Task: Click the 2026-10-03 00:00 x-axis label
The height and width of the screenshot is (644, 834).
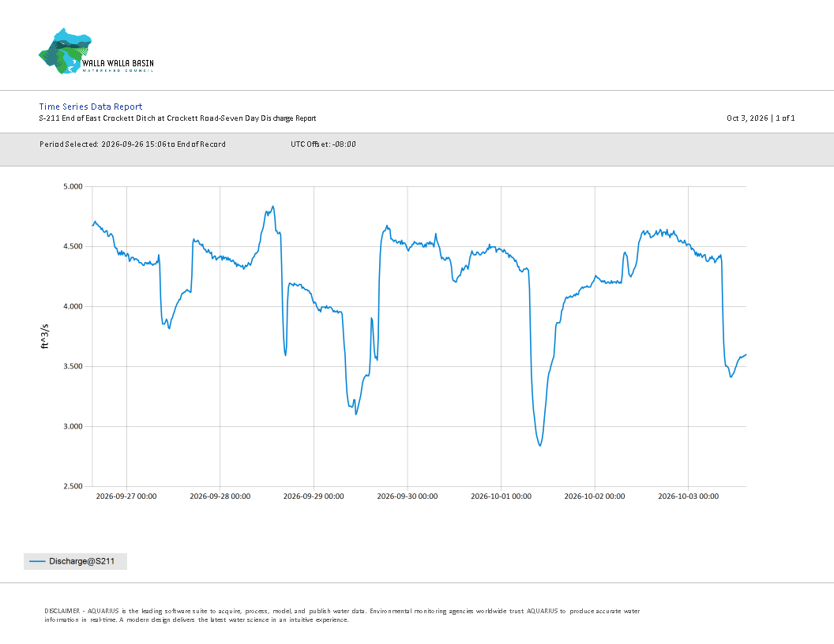Action: pyautogui.click(x=688, y=496)
